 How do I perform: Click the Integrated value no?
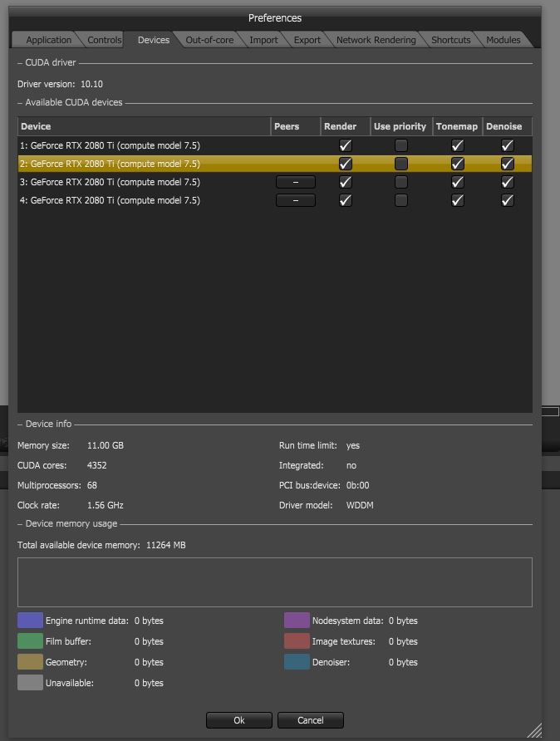point(351,465)
